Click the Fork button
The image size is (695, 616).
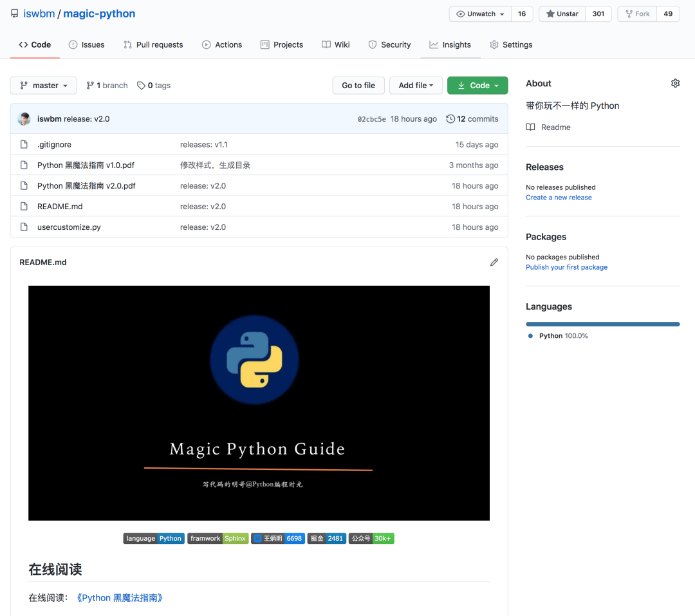coord(637,14)
